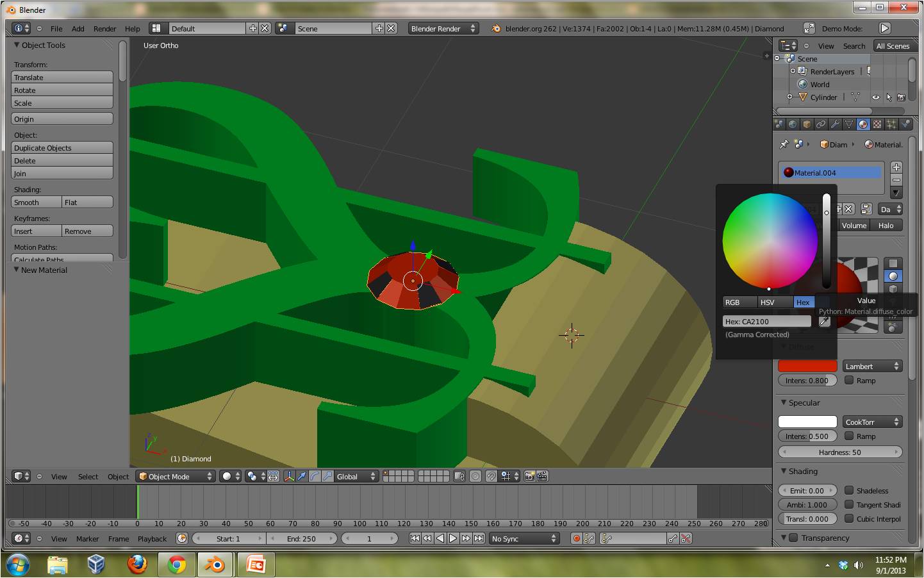Open the No Sync playback dropdown
Image resolution: width=924 pixels, height=578 pixels.
tap(524, 538)
